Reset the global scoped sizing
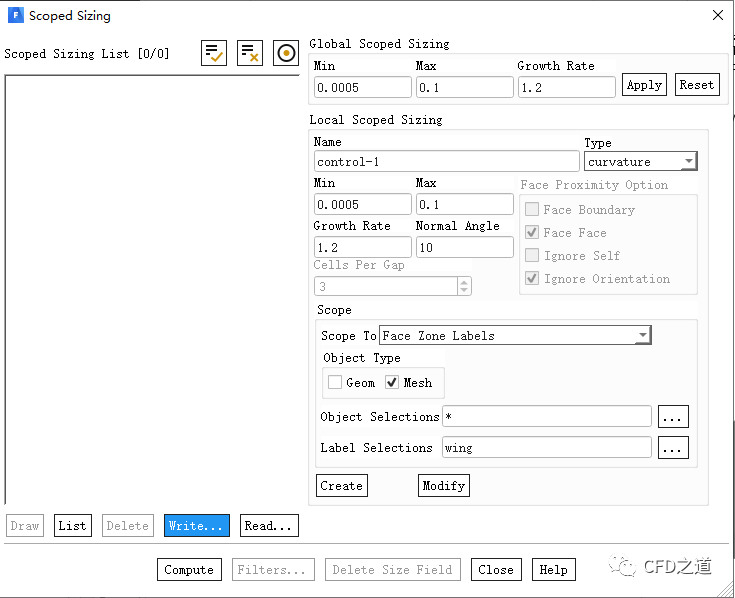735x598 pixels. pyautogui.click(x=697, y=85)
